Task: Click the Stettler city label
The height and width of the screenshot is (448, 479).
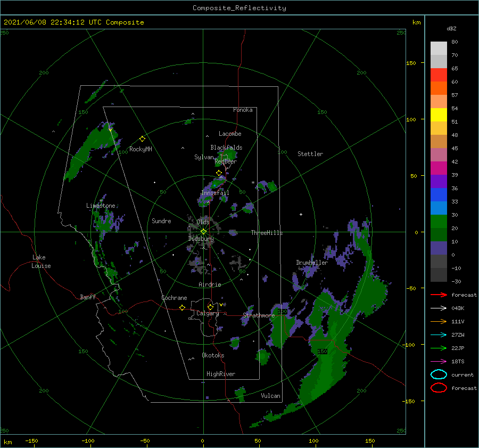Action: click(310, 154)
